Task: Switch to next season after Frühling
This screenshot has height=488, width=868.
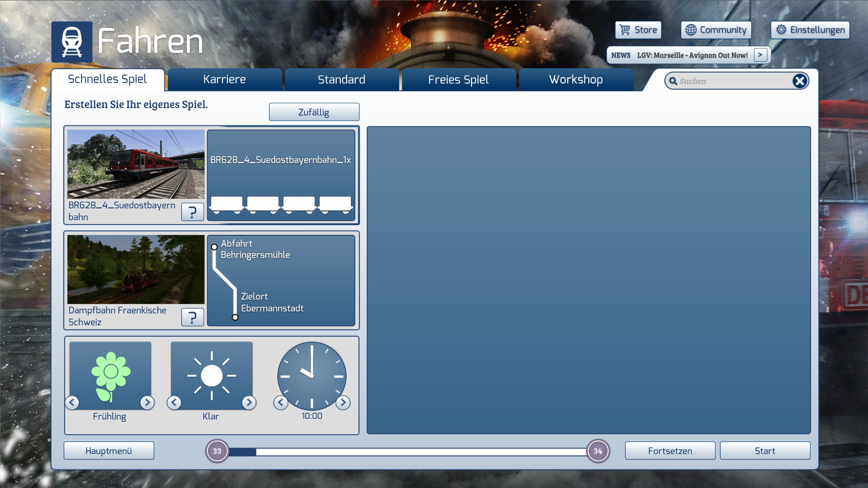Action: pos(147,402)
